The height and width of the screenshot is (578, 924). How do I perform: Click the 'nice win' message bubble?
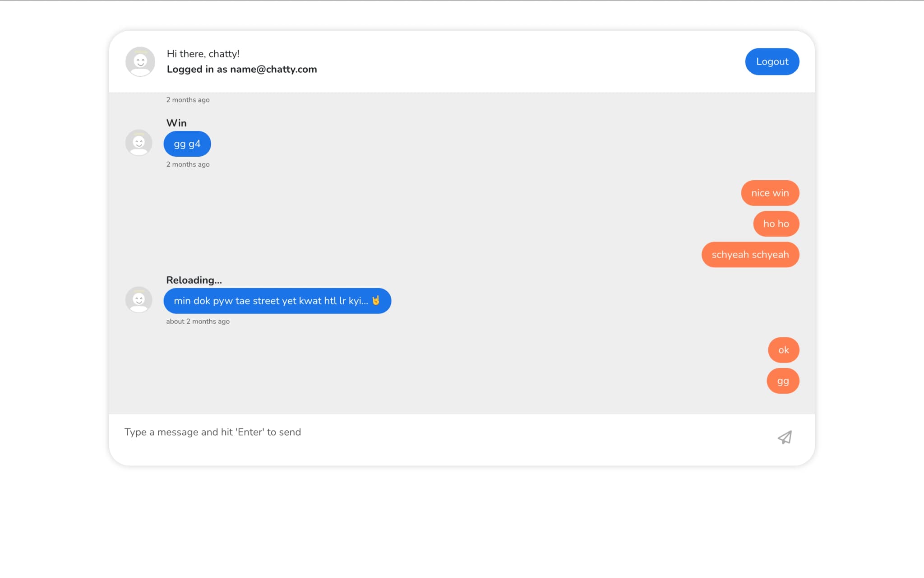[x=770, y=193]
